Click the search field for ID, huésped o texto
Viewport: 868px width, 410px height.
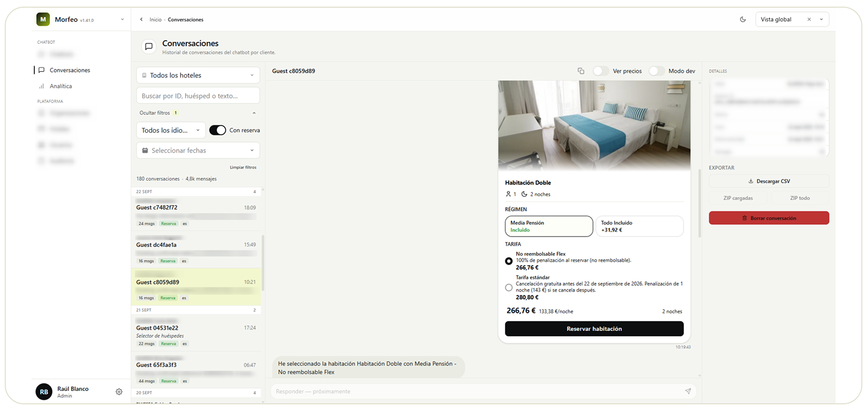point(198,96)
